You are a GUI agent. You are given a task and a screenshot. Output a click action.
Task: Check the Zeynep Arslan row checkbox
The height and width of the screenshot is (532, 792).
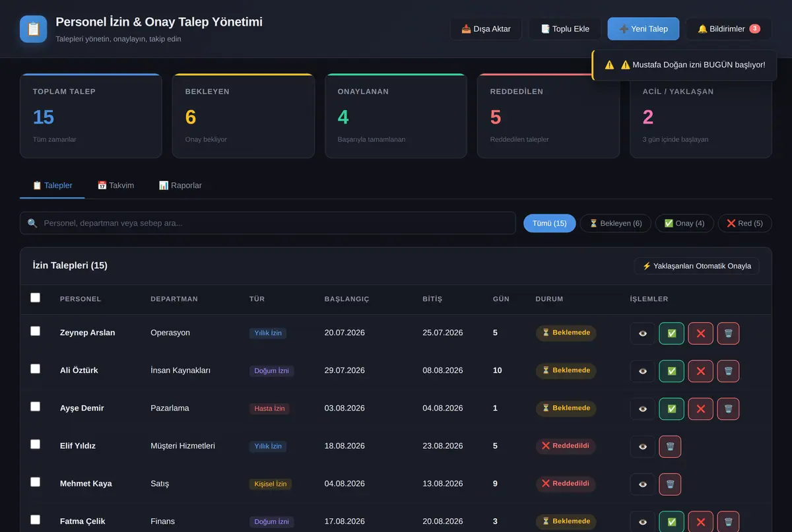[x=35, y=331]
